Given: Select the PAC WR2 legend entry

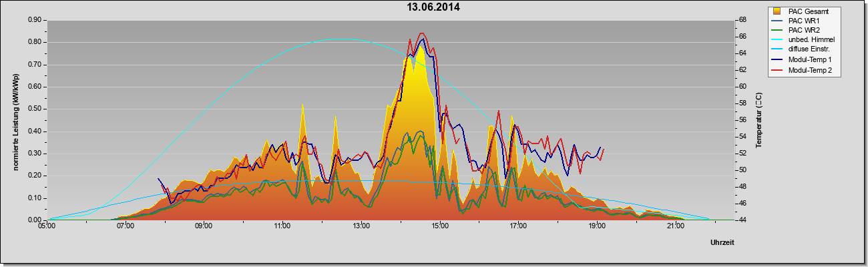Looking at the screenshot, I should click(804, 30).
